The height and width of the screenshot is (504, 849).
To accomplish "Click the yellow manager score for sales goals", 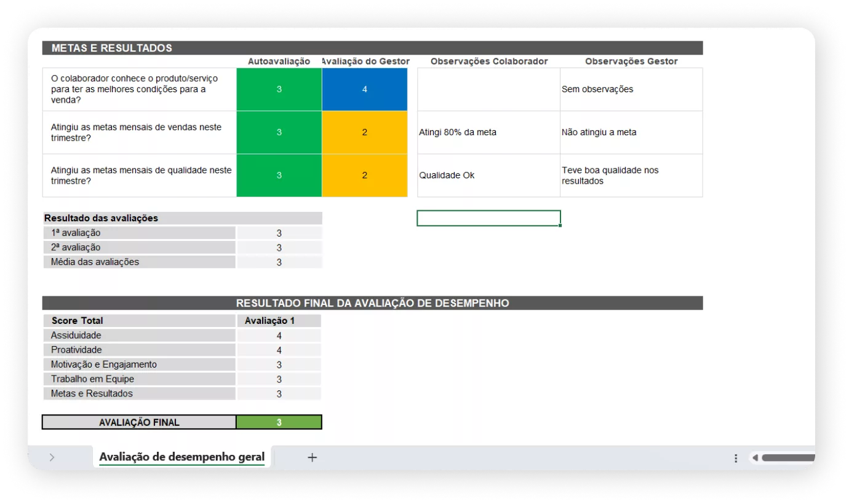I will point(364,133).
